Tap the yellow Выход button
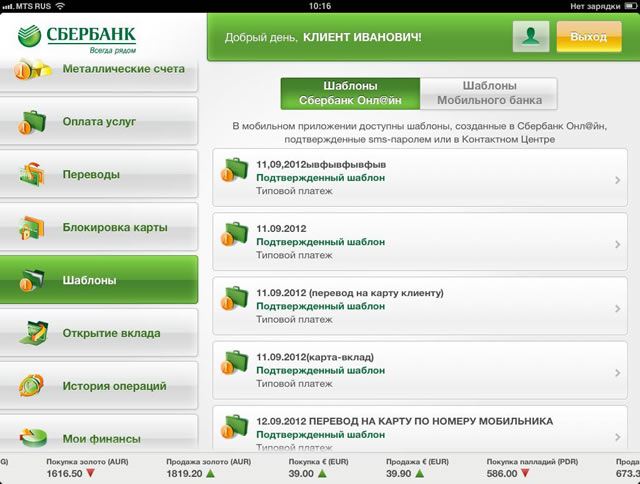 point(589,37)
